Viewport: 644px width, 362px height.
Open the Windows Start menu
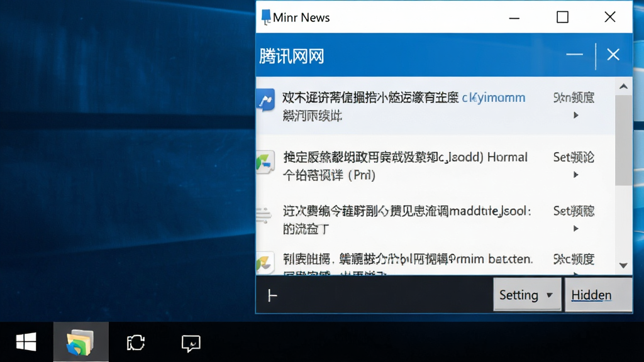pyautogui.click(x=26, y=342)
